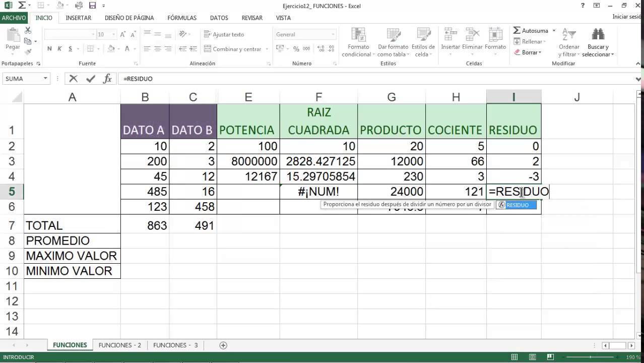Viewport: 644px width, 363px height.
Task: Click Combinar y centrar
Action: (x=233, y=49)
